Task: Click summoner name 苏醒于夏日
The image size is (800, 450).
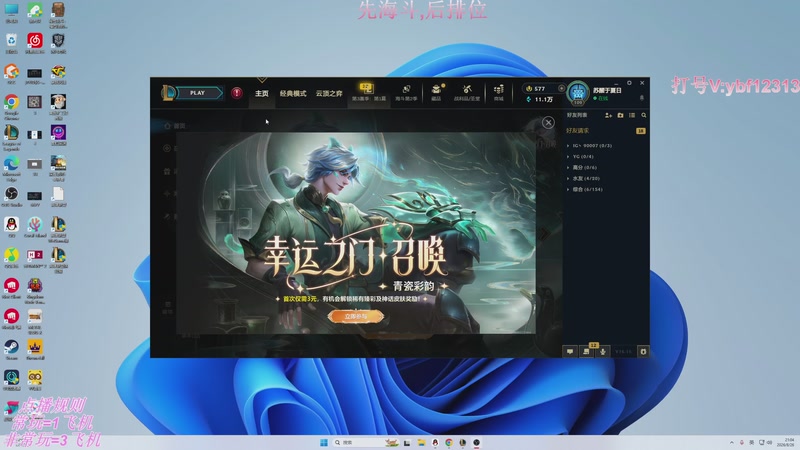Action: (x=607, y=90)
